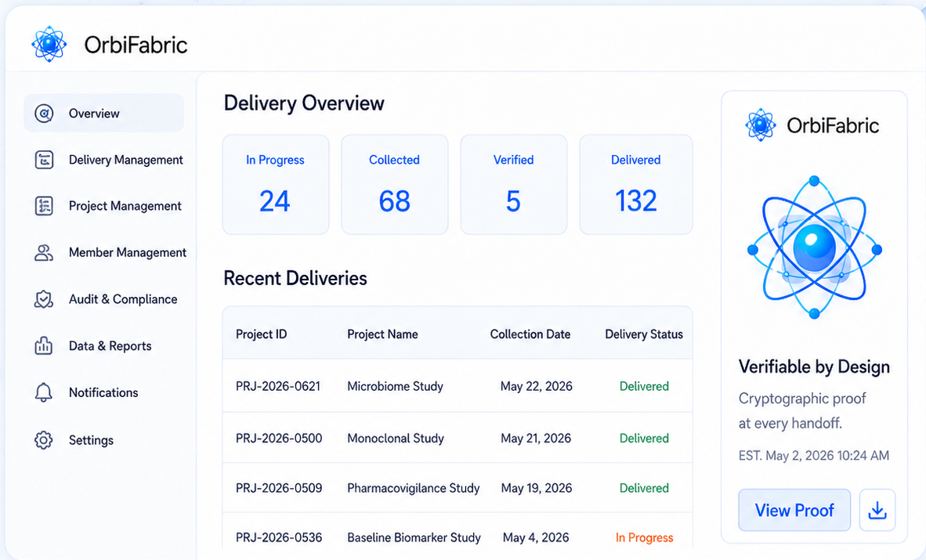Navigate to Audit & Compliance
926x560 pixels.
pyautogui.click(x=123, y=299)
